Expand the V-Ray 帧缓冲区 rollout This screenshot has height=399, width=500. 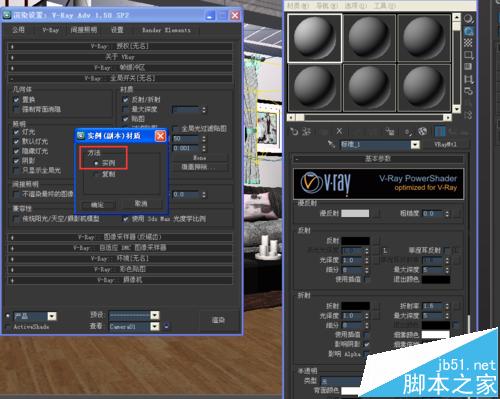coord(120,68)
